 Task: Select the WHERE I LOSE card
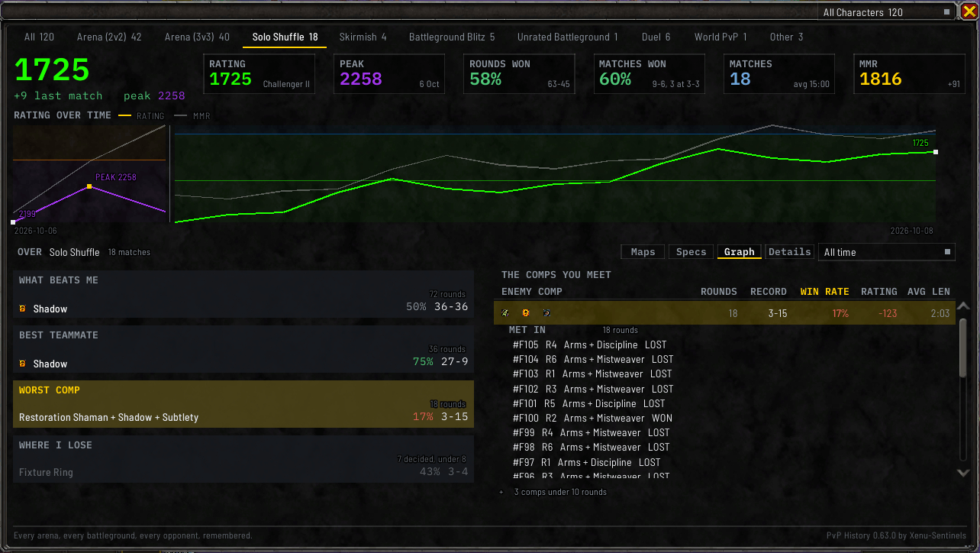(x=243, y=459)
